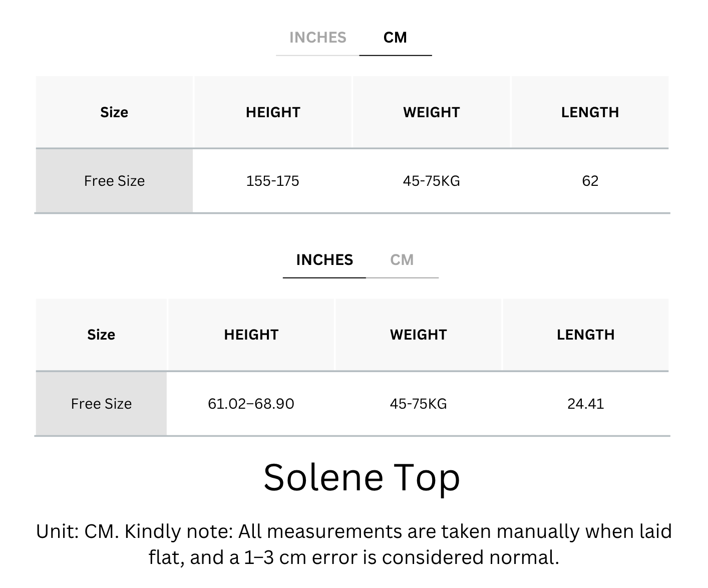Click the 45-75KG weight in CM table
The width and height of the screenshot is (708, 588).
click(432, 181)
